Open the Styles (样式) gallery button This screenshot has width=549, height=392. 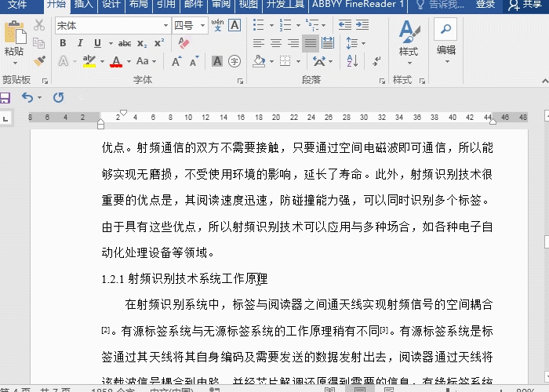[x=409, y=42]
